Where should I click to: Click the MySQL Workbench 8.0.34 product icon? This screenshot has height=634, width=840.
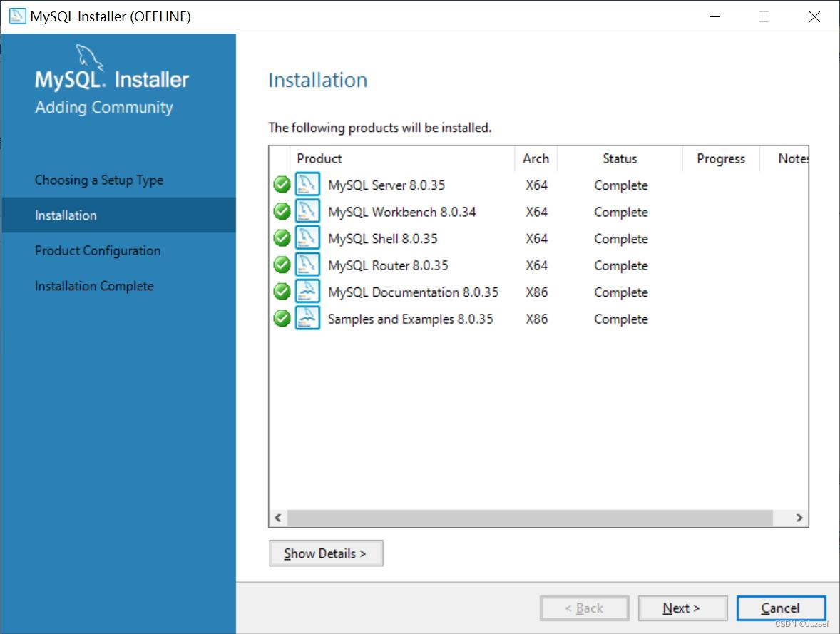click(x=307, y=210)
